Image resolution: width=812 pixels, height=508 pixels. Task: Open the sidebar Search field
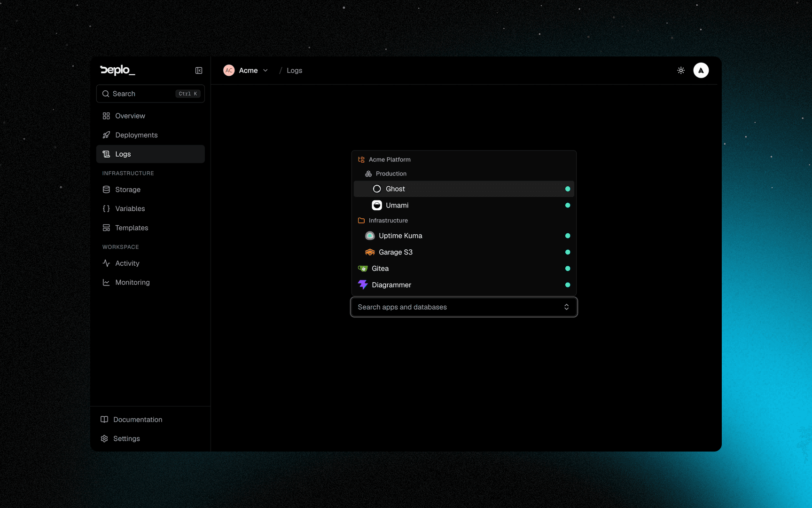tap(150, 94)
